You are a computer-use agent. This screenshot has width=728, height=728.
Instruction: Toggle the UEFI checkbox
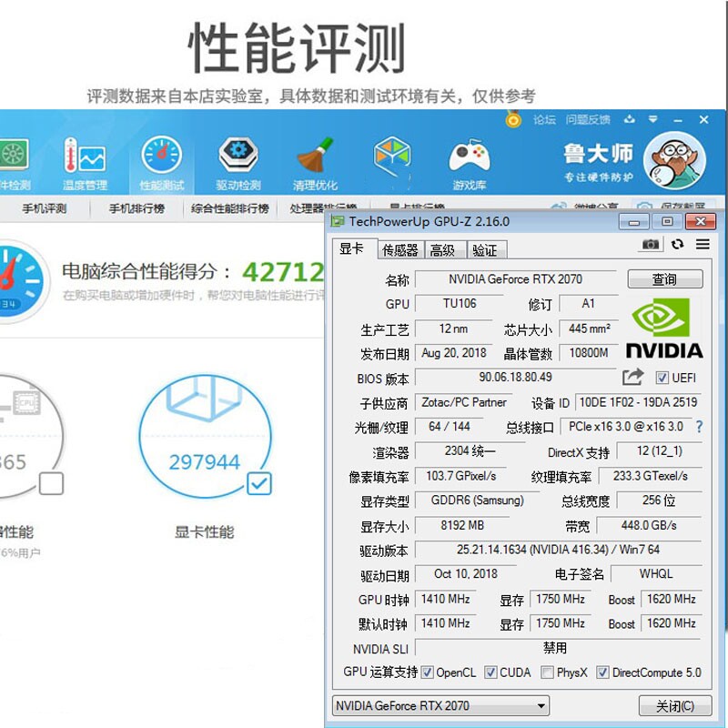pos(662,378)
